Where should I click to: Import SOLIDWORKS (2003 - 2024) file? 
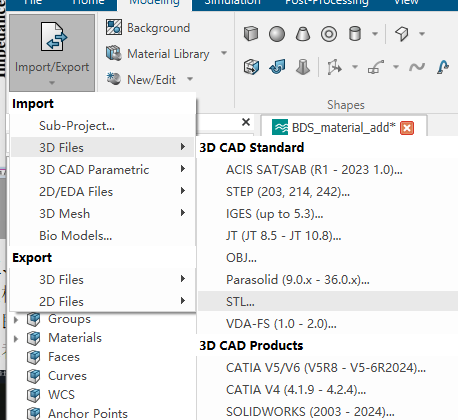coord(328,412)
